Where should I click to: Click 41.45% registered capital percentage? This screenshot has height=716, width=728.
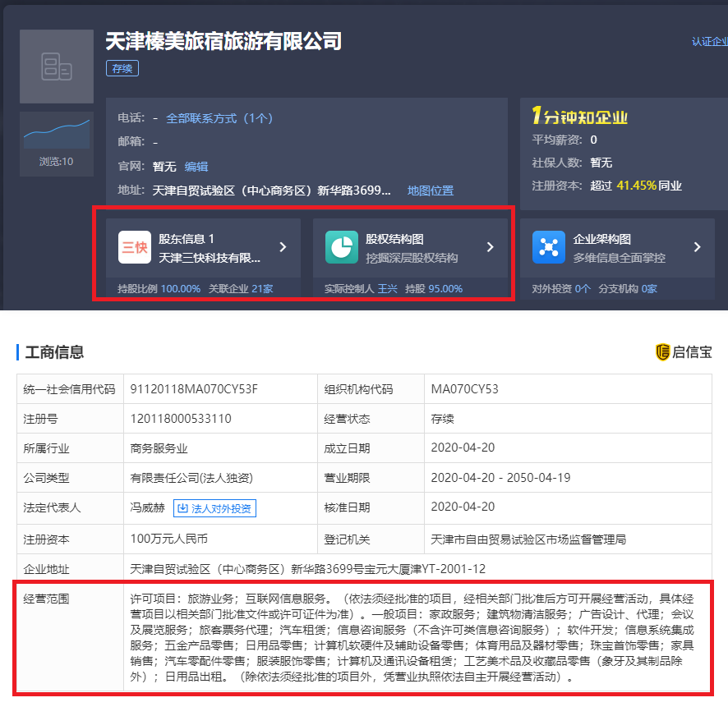click(x=636, y=186)
